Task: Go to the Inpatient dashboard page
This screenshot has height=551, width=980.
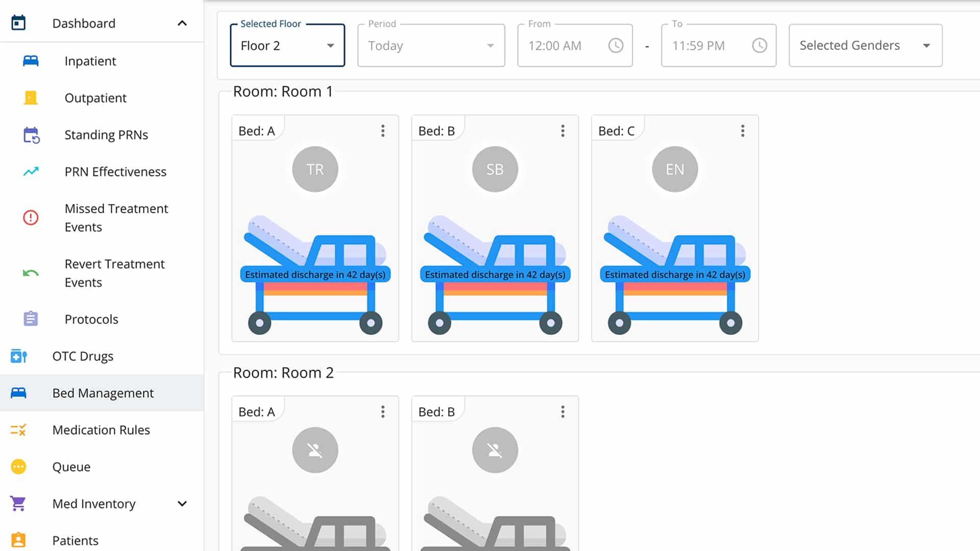Action: [x=90, y=61]
